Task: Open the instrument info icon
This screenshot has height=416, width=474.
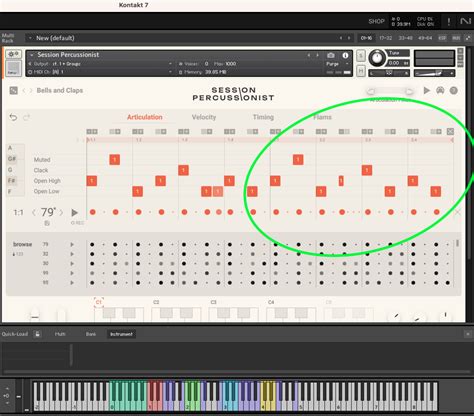Action: click(x=345, y=55)
